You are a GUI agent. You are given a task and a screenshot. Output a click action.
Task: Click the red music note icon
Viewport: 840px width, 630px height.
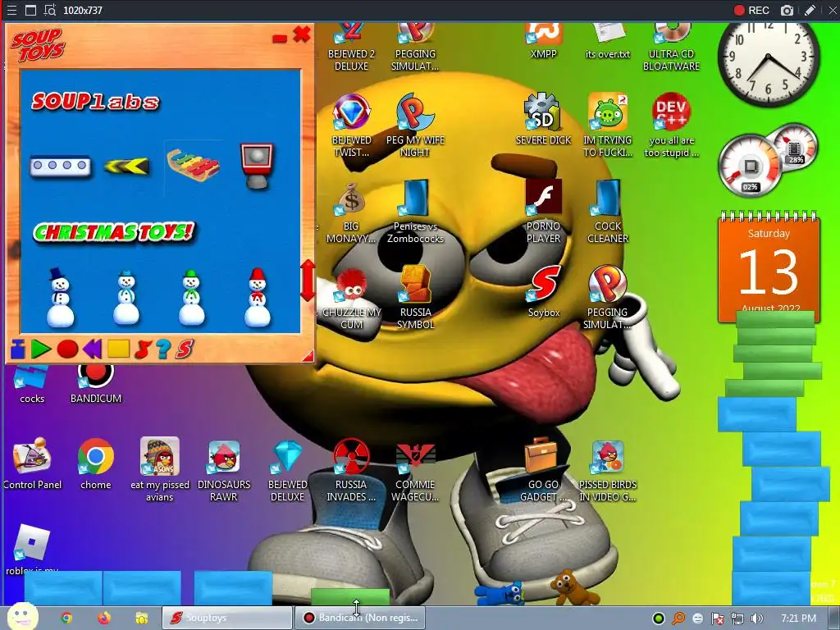point(142,349)
